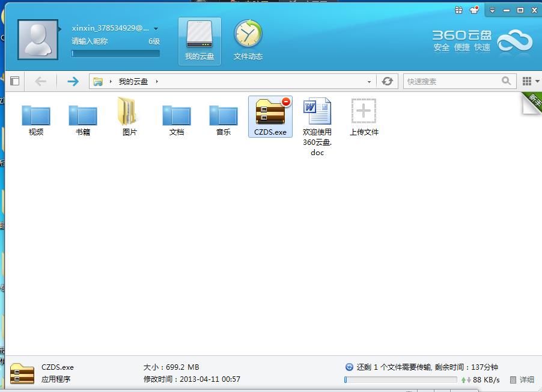Select the 欢迎使用360云盘.doc file
This screenshot has width=542, height=392.
coord(317,127)
